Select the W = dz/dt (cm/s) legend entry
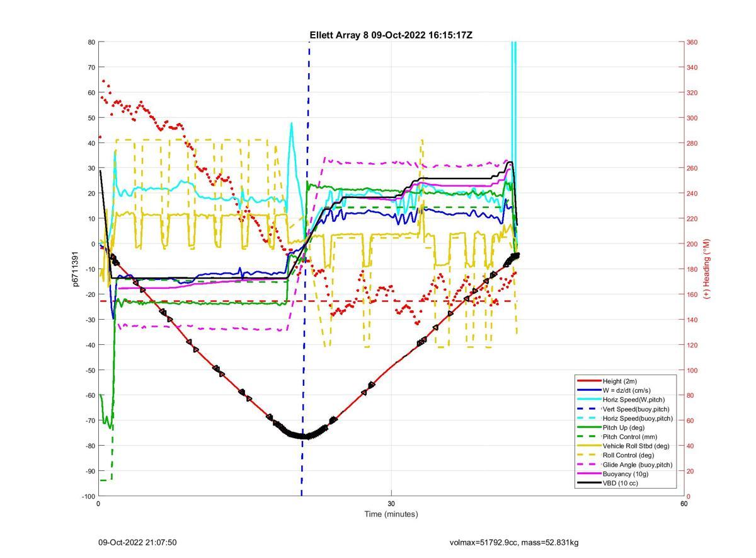The width and height of the screenshot is (756, 558). (624, 390)
